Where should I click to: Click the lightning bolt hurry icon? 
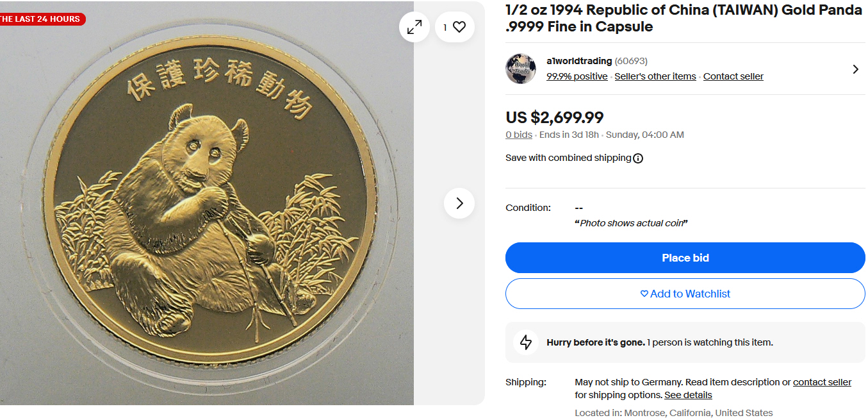526,342
